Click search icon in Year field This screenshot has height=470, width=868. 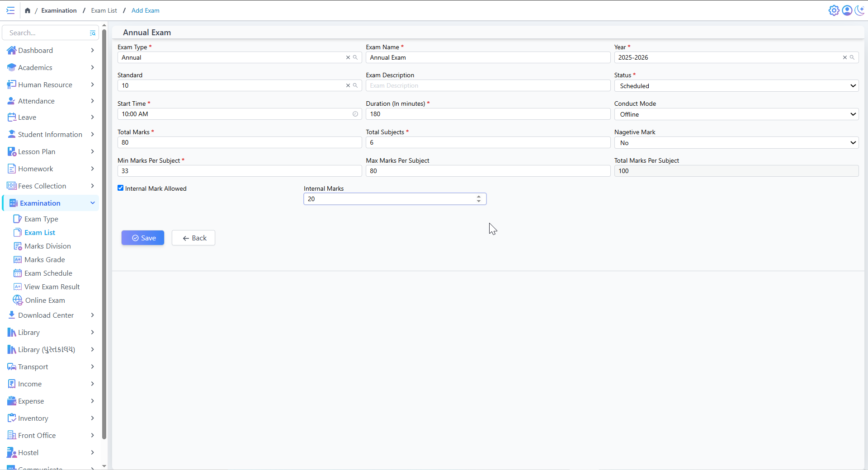pos(852,57)
